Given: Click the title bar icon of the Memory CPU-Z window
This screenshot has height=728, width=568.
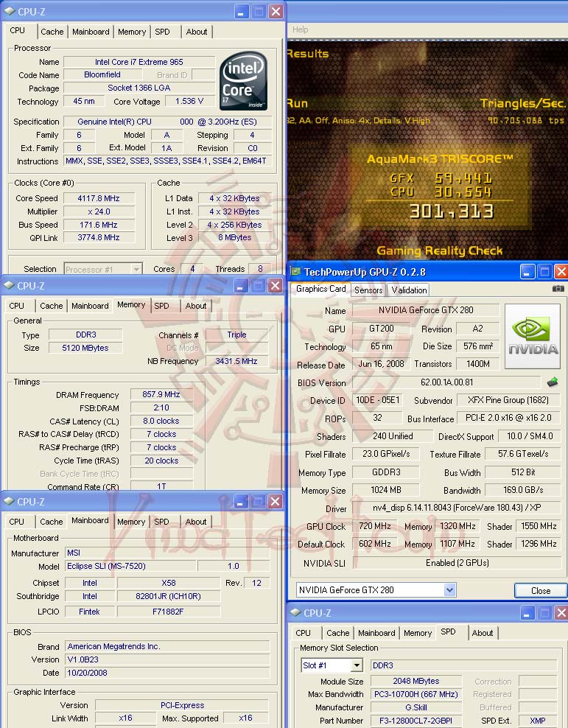Looking at the screenshot, I should click(10, 286).
